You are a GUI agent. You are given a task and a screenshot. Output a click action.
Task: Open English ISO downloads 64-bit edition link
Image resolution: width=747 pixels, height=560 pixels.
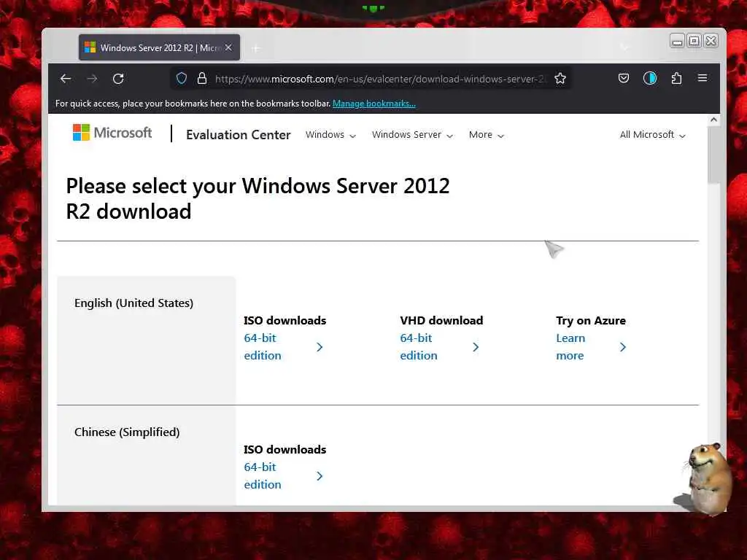[263, 346]
